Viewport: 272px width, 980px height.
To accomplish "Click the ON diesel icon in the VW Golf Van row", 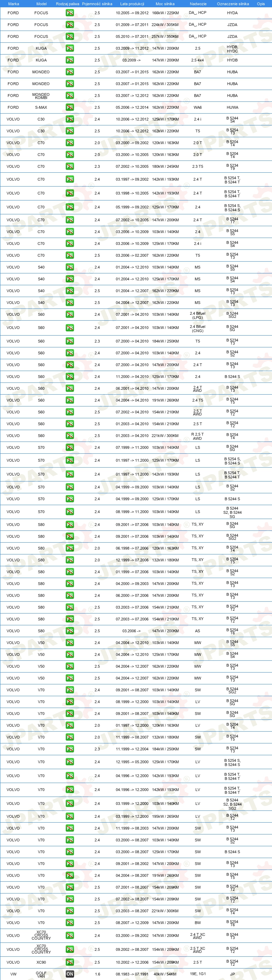I will pos(70,974).
